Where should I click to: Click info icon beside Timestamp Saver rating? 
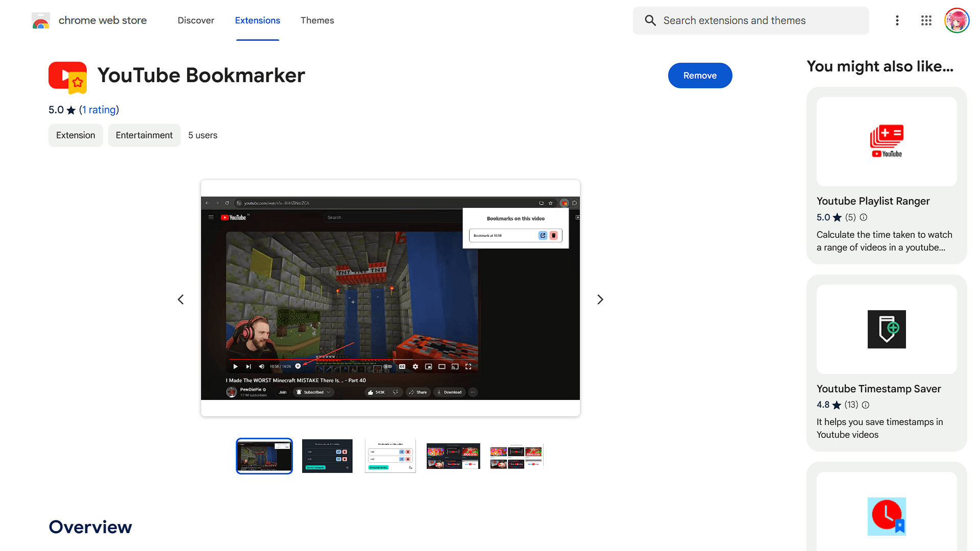(x=866, y=405)
